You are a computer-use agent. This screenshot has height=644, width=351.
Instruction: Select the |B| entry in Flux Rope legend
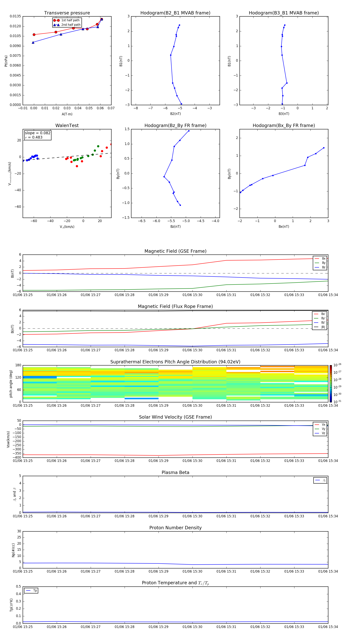tap(320, 327)
